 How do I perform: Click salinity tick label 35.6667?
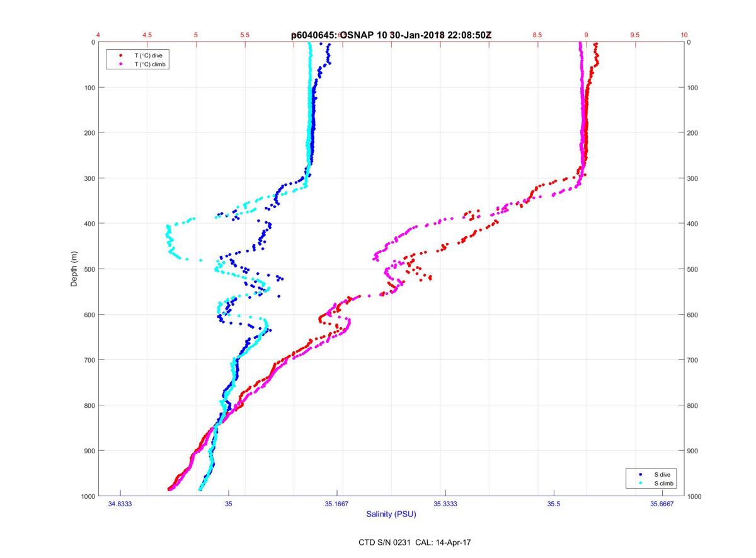[662, 504]
